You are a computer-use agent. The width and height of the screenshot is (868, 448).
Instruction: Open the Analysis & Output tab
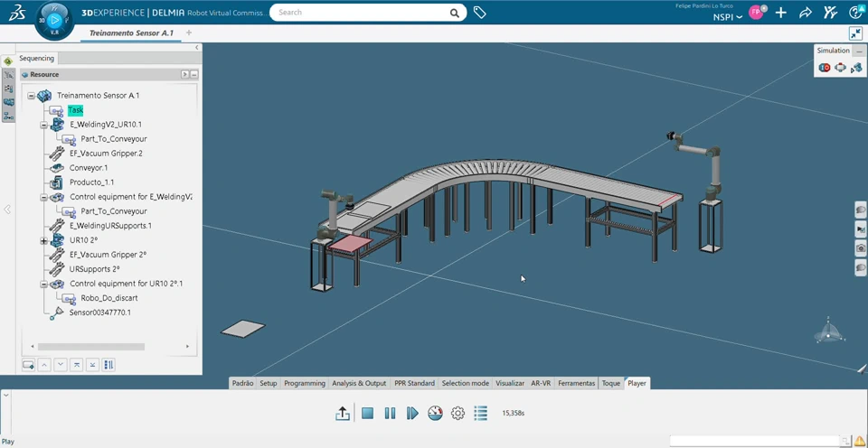click(359, 383)
